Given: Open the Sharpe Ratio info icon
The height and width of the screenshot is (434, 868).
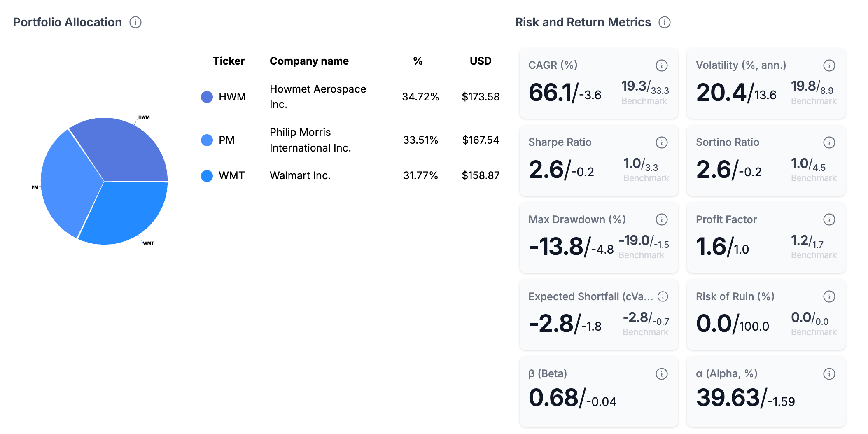Looking at the screenshot, I should coord(661,142).
